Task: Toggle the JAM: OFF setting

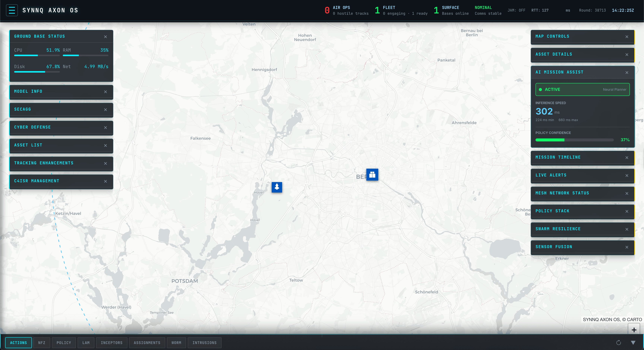Action: click(x=517, y=10)
